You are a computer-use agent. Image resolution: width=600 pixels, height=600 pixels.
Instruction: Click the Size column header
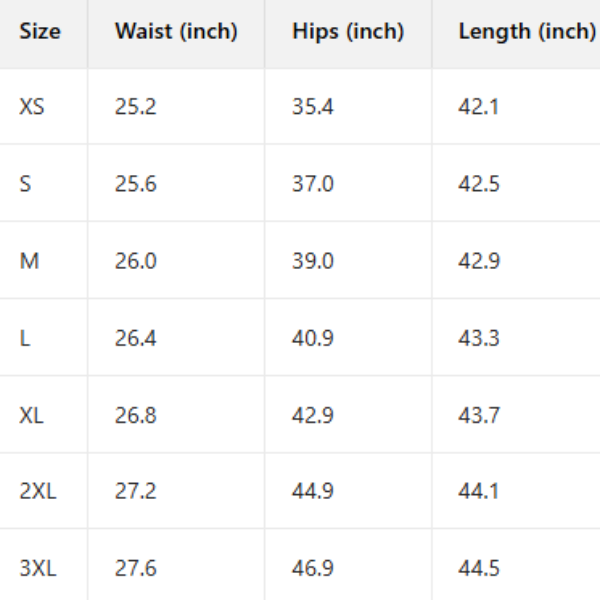click(x=40, y=31)
